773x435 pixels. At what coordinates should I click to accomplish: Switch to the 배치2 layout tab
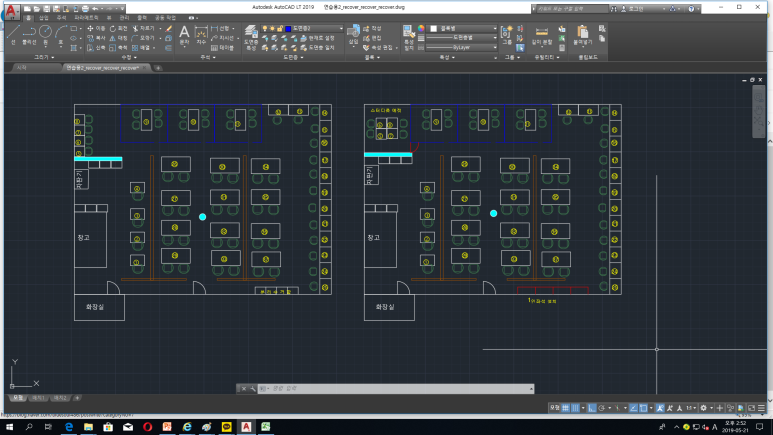[x=60, y=398]
